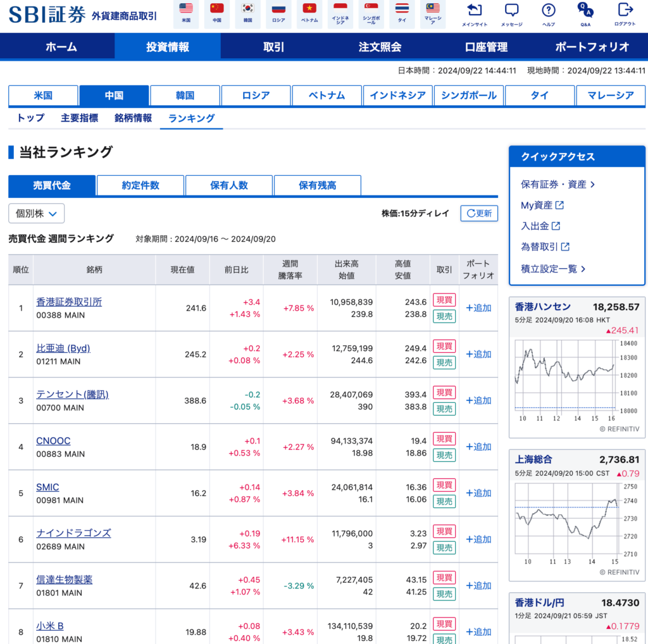
Task: Select 保有残高 ranking tab
Action: [x=318, y=185]
